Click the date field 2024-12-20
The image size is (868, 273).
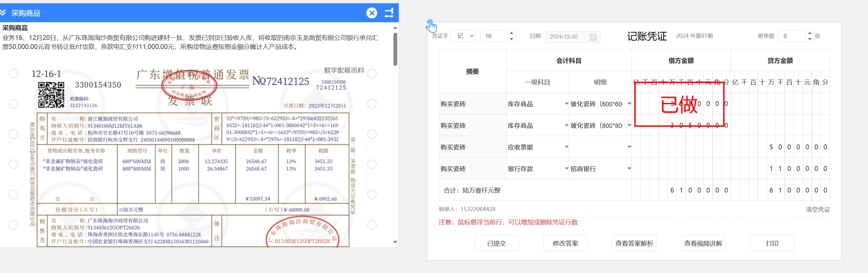pos(572,37)
